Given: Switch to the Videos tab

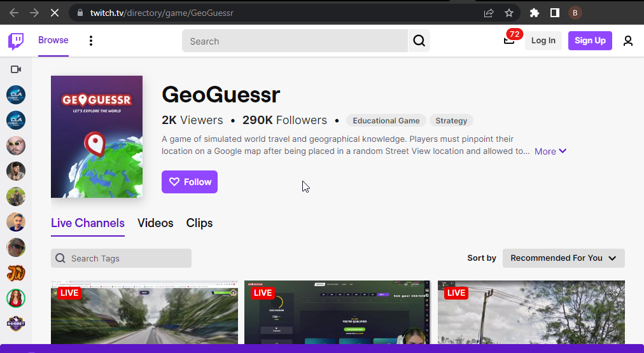Looking at the screenshot, I should (155, 223).
